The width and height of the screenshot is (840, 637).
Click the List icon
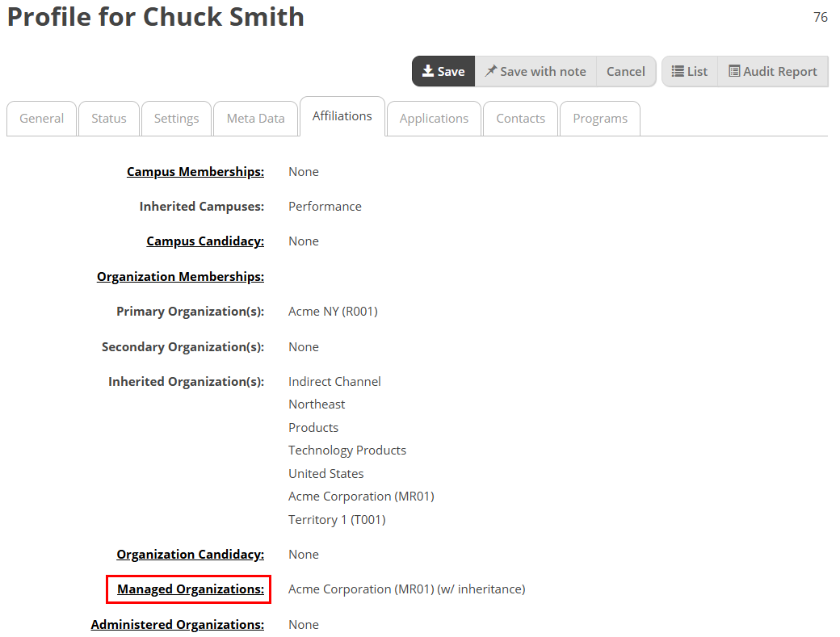click(x=678, y=71)
